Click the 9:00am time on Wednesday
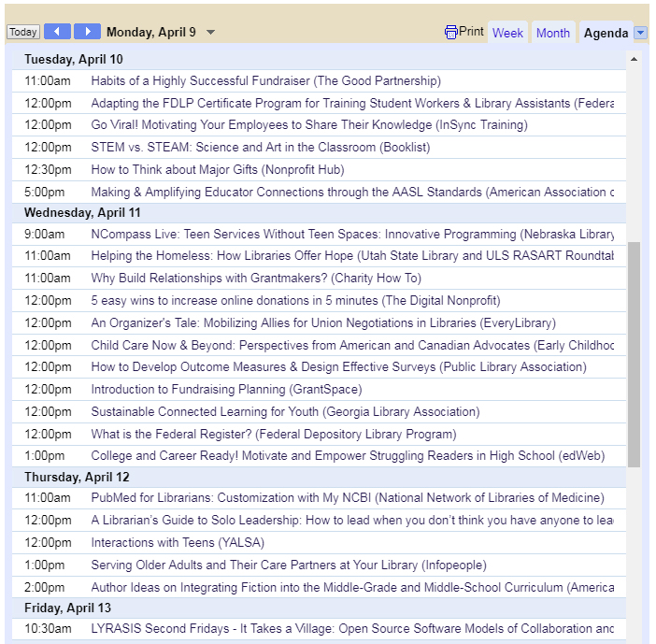This screenshot has height=644, width=656. point(44,235)
